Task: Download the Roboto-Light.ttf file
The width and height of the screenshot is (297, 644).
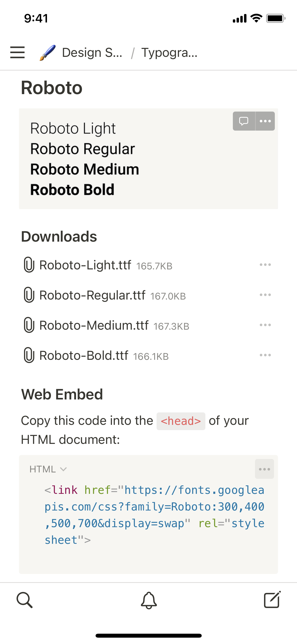Action: [85, 265]
